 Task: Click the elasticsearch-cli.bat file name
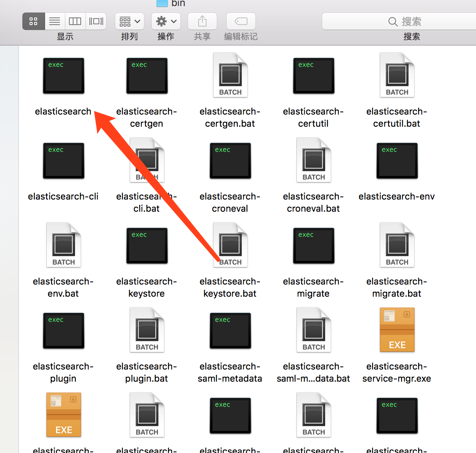tap(147, 202)
